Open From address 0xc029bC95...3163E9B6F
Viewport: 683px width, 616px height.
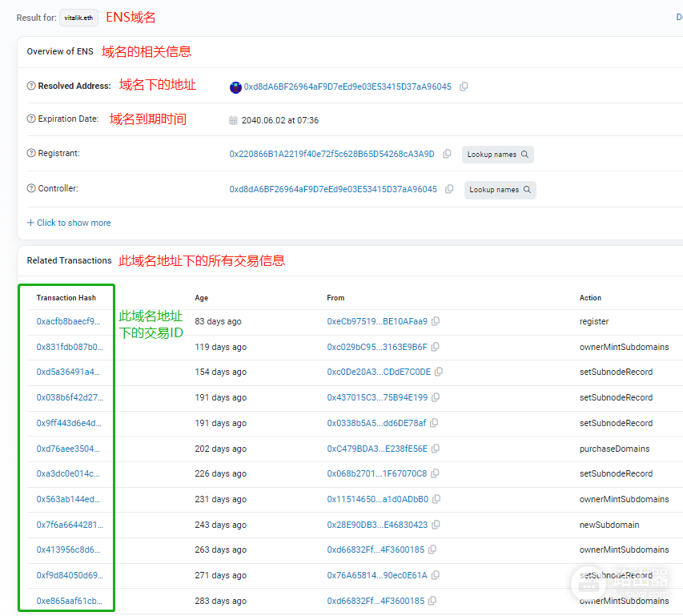pyautogui.click(x=377, y=347)
